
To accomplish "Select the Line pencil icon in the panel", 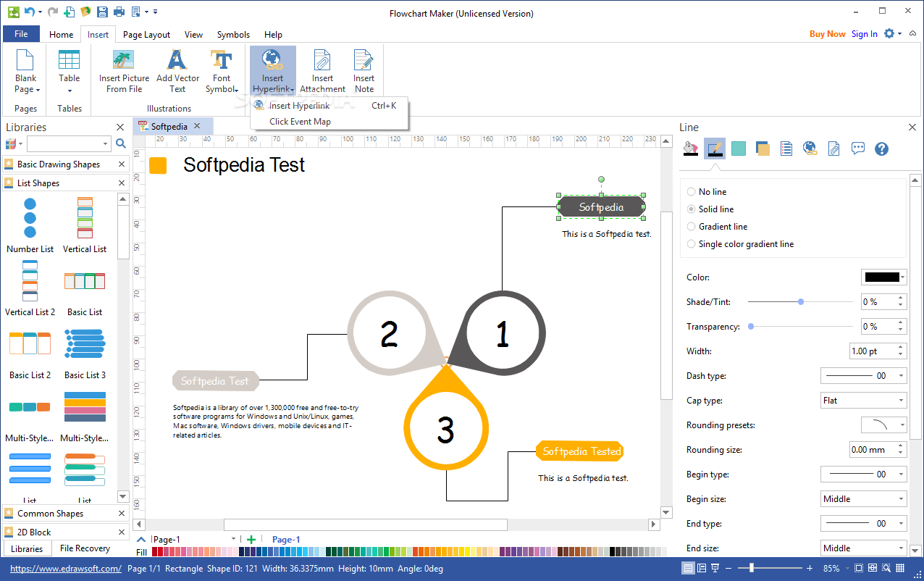I will (x=715, y=149).
